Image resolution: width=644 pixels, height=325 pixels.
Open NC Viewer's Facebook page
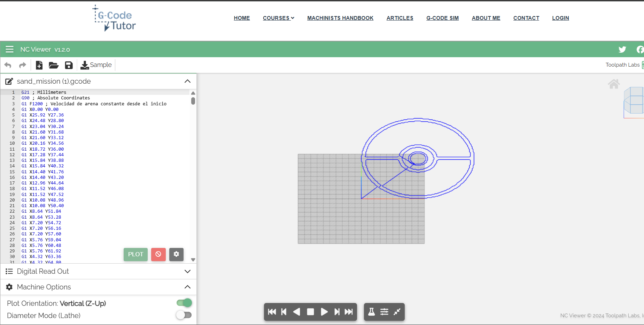point(640,50)
